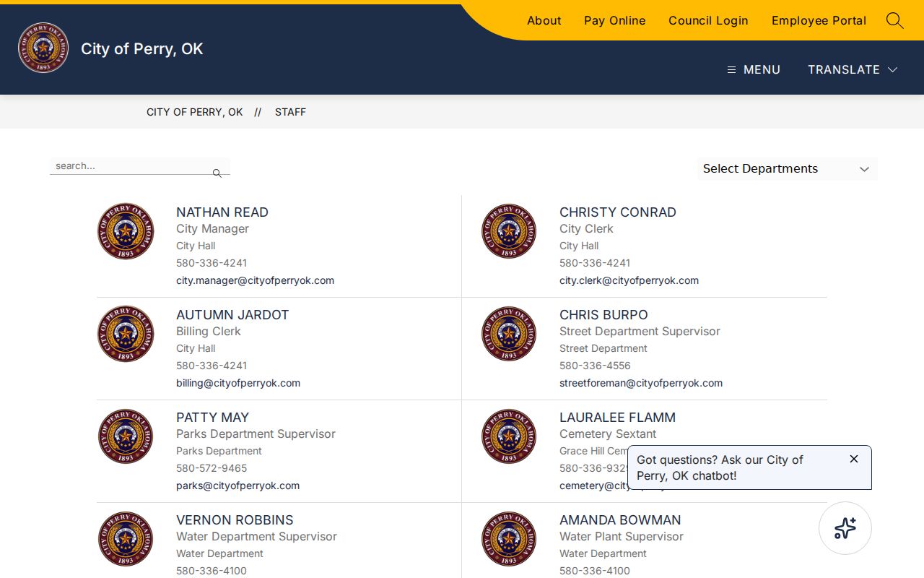Open the site search magnifier in top bar

click(894, 20)
